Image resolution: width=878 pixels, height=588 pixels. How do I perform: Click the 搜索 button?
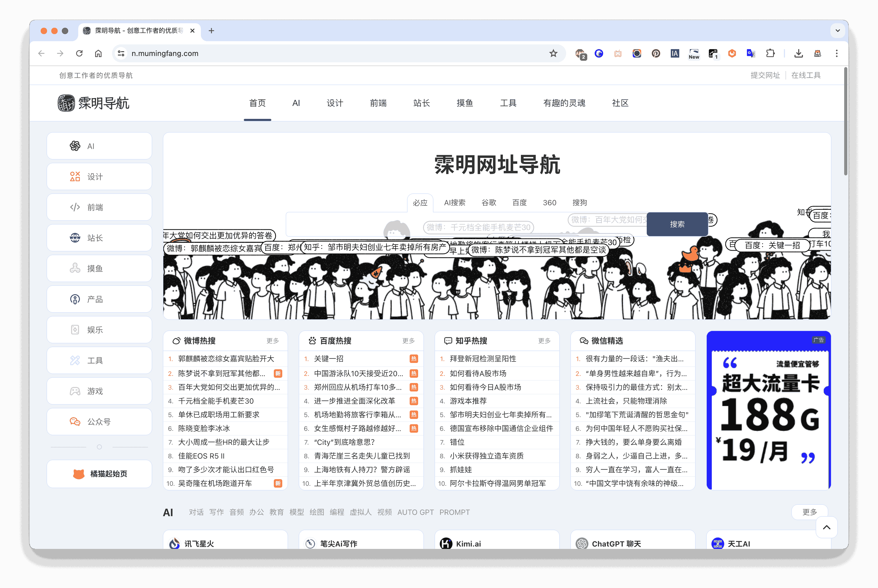click(x=677, y=224)
